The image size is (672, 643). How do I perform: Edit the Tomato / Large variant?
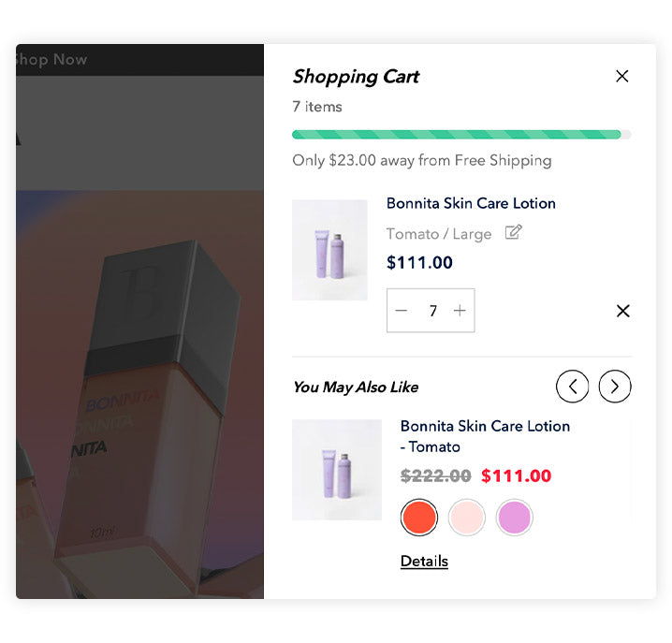point(513,233)
